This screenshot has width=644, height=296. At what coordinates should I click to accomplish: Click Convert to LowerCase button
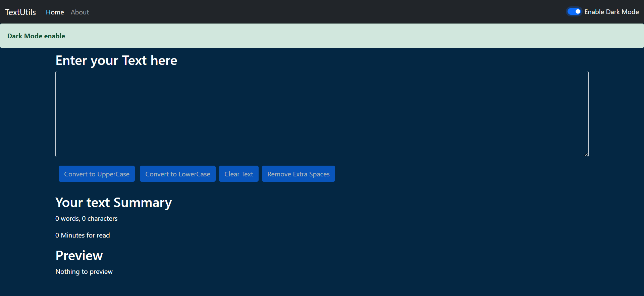178,174
